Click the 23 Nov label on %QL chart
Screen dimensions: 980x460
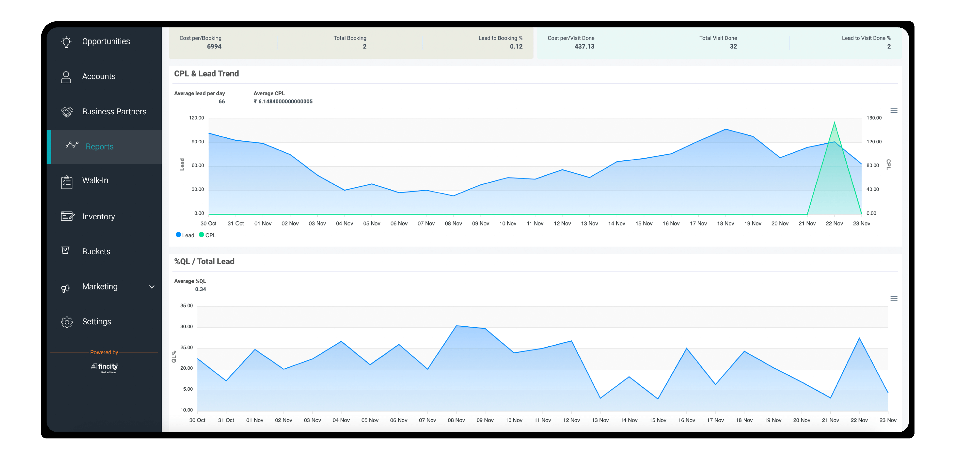point(888,421)
